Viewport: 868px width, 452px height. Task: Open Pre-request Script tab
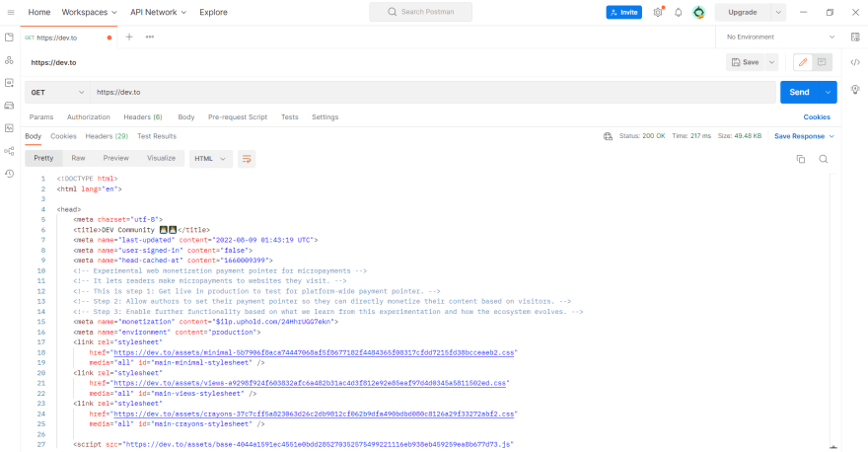pos(238,117)
